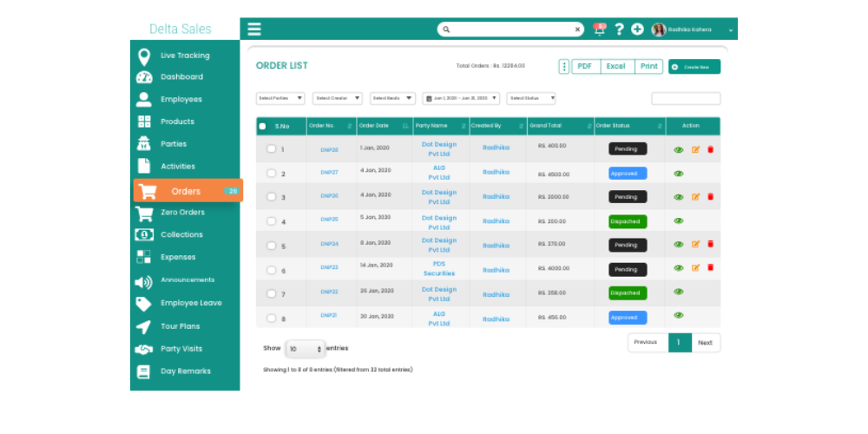Click the Tour Plans paper plane icon
The height and width of the screenshot is (434, 868).
143,326
